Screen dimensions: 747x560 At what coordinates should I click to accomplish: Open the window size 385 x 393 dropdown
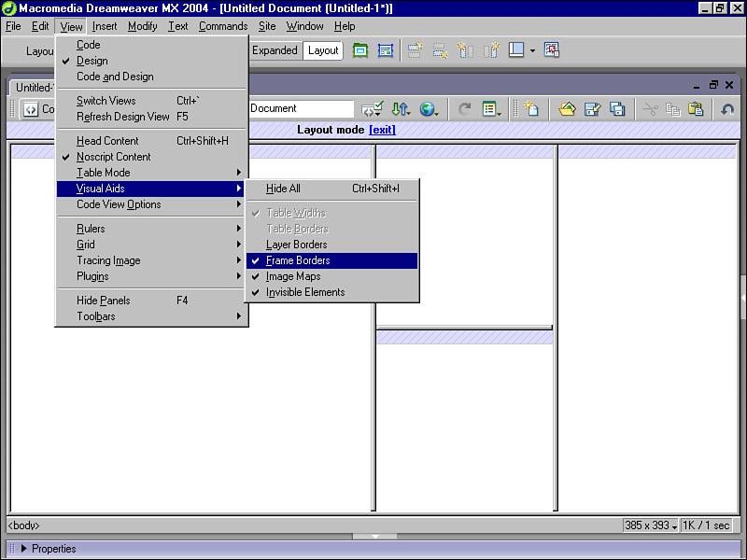pos(651,525)
